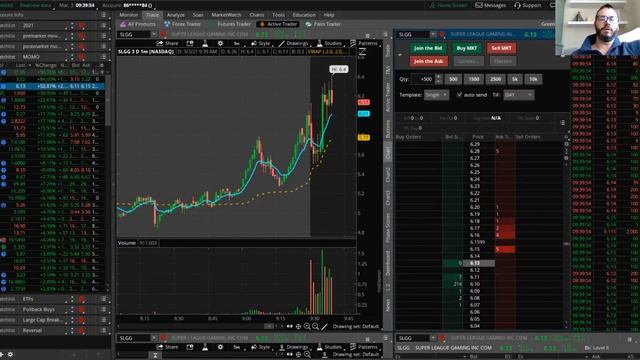Open the Drawings menu on the upper chart
Viewport: 640px width, 360px height.
(x=293, y=43)
